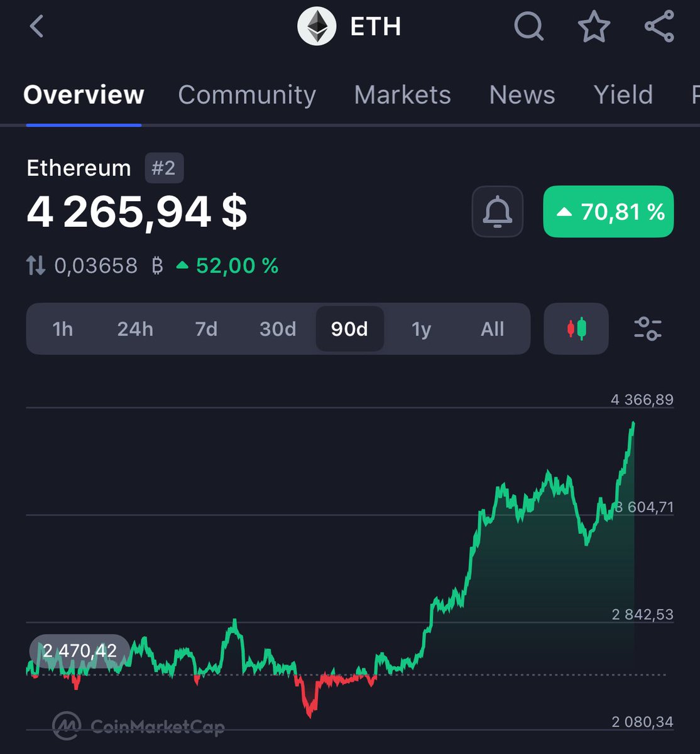Tap the 2 080,34 axis label
This screenshot has width=700, height=754.
642,722
